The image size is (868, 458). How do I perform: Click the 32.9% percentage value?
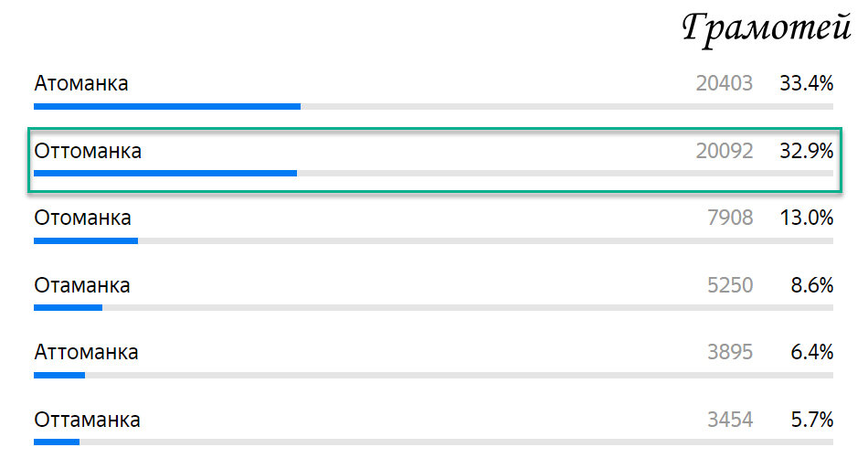[x=807, y=151]
